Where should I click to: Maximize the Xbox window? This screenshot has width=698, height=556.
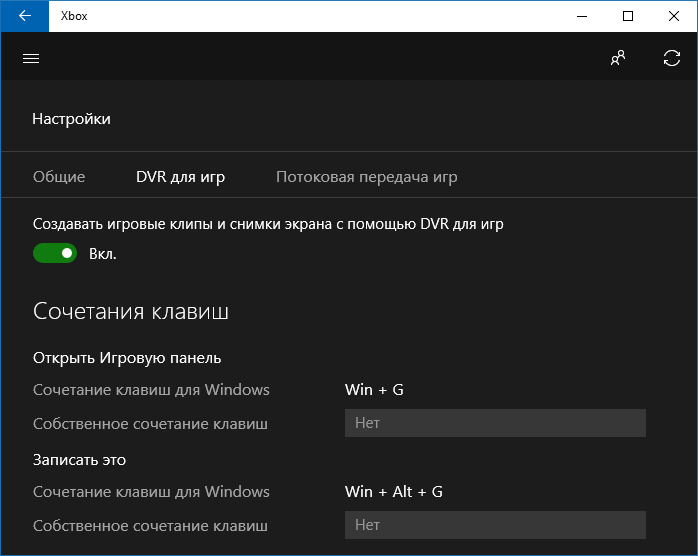[x=628, y=16]
